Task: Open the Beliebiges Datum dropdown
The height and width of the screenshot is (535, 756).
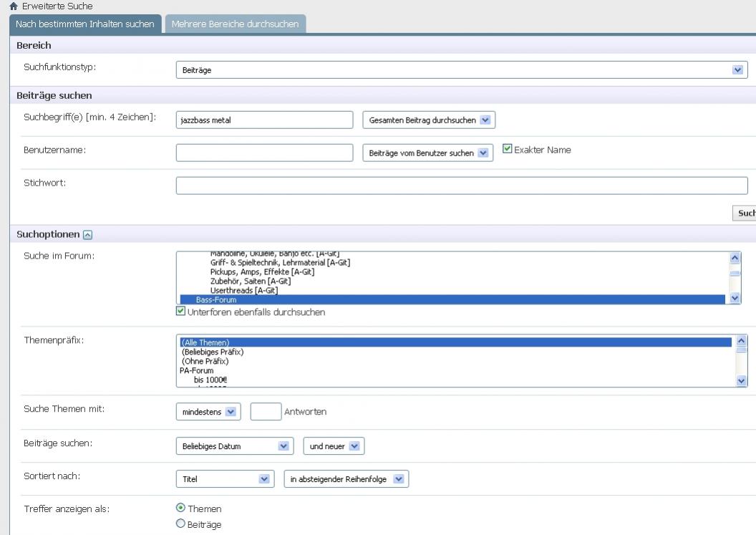Action: [235, 445]
